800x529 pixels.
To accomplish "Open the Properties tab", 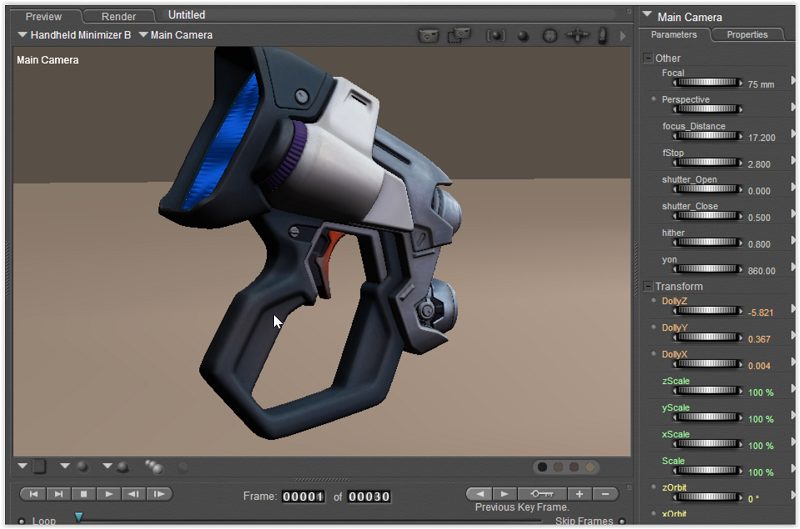I will [747, 35].
